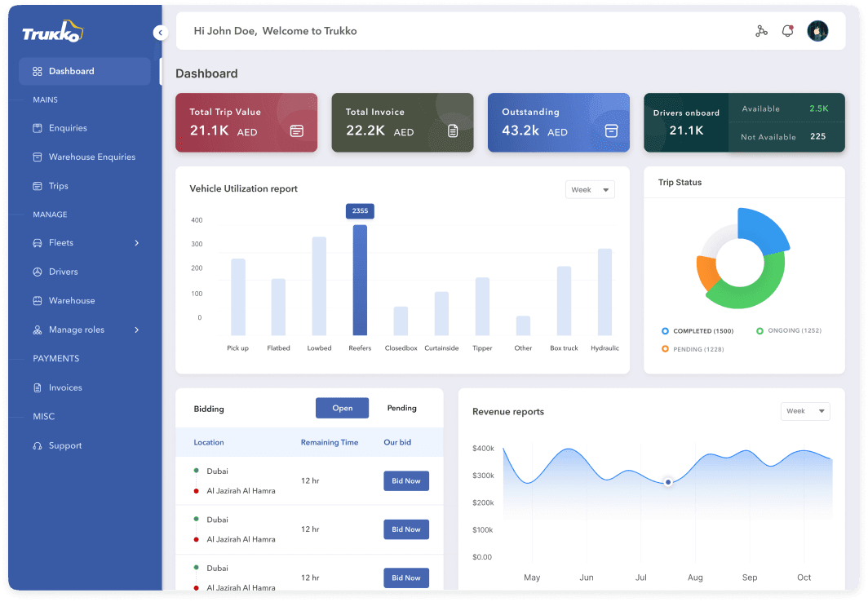Click the Total Trip Value card icon
Screen dimensions: 868x602
[297, 131]
